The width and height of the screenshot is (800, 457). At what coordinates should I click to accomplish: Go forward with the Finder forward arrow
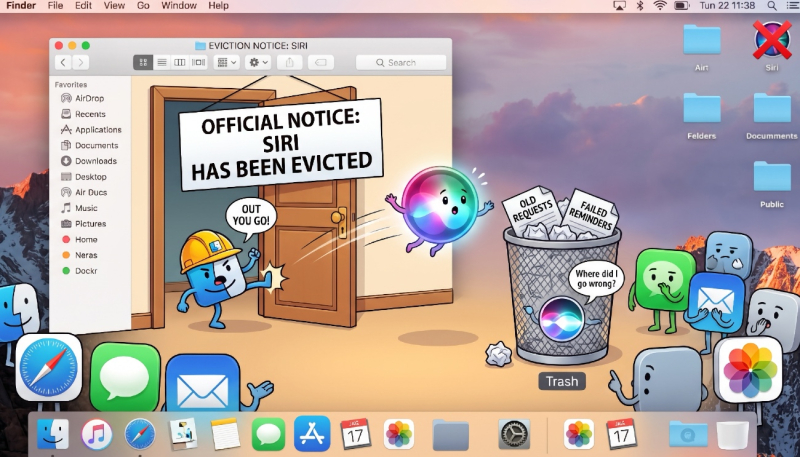pos(81,62)
